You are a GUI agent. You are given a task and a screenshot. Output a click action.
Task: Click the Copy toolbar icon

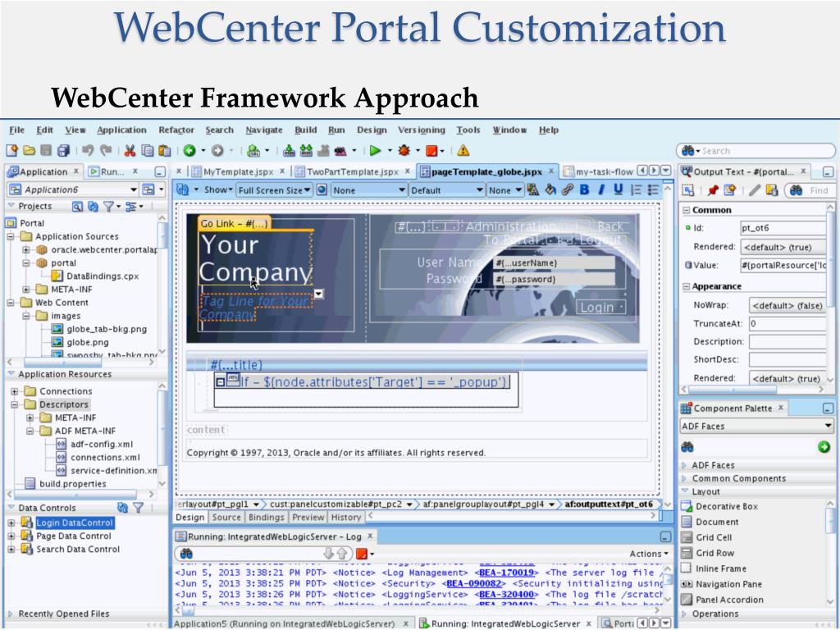coord(148,151)
